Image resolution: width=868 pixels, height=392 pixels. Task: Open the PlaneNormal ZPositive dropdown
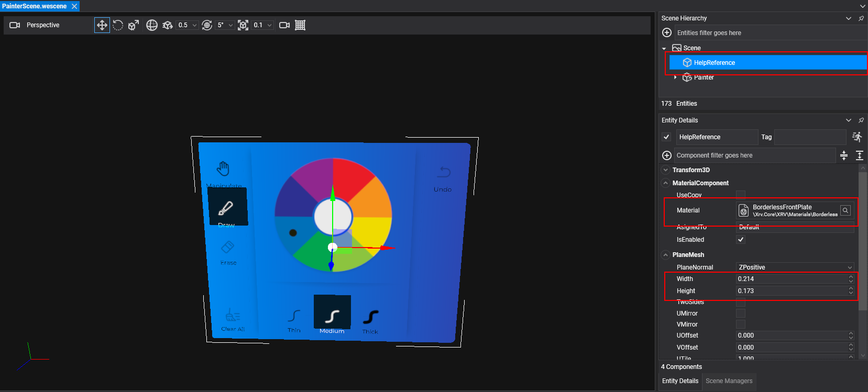point(795,267)
